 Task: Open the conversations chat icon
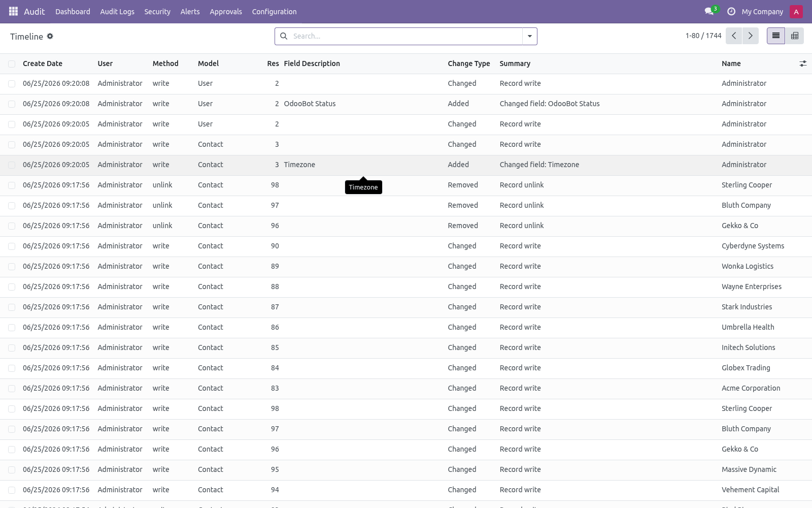(x=709, y=11)
